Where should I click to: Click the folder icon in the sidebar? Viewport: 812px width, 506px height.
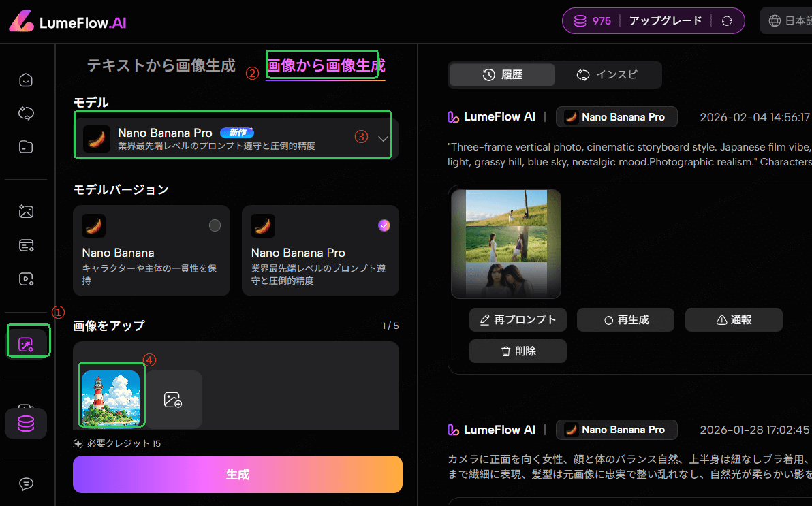(x=26, y=146)
